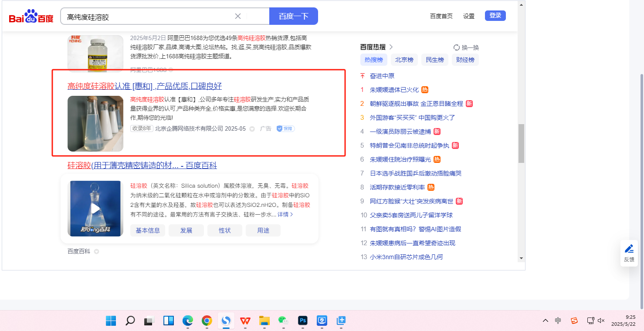Open Photoshop from the taskbar
The width and height of the screenshot is (644, 331).
(x=303, y=321)
